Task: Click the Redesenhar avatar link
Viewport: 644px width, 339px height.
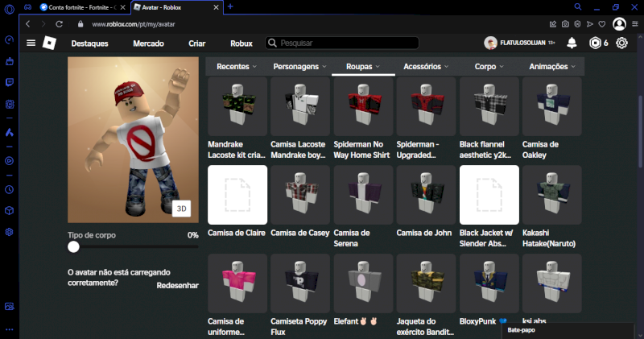Action: [x=177, y=285]
